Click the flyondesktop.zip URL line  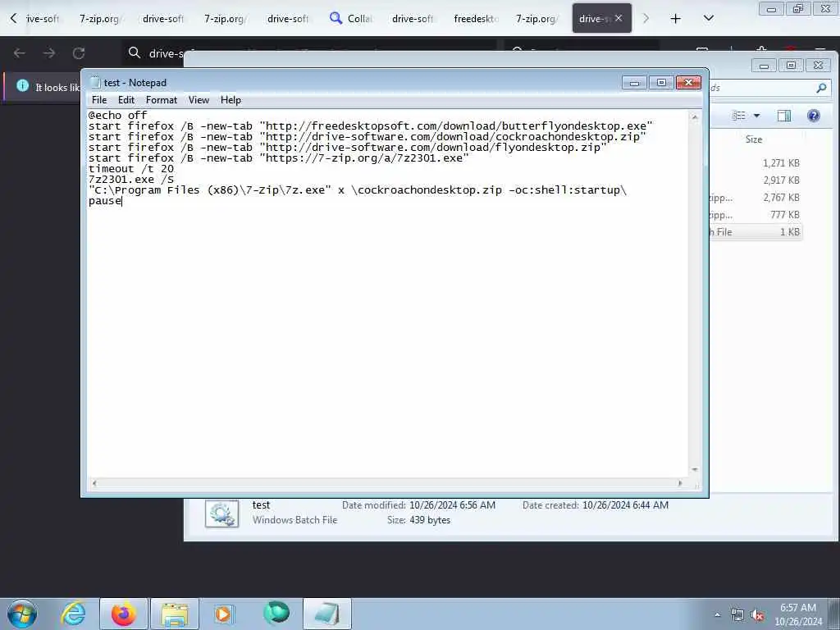pos(347,148)
